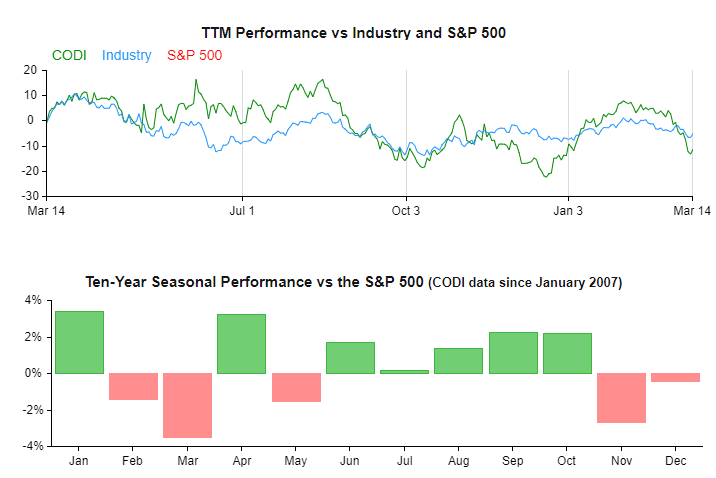This screenshot has height=478, width=716.
Task: Click the Oct 3 axis date label
Action: pos(406,211)
